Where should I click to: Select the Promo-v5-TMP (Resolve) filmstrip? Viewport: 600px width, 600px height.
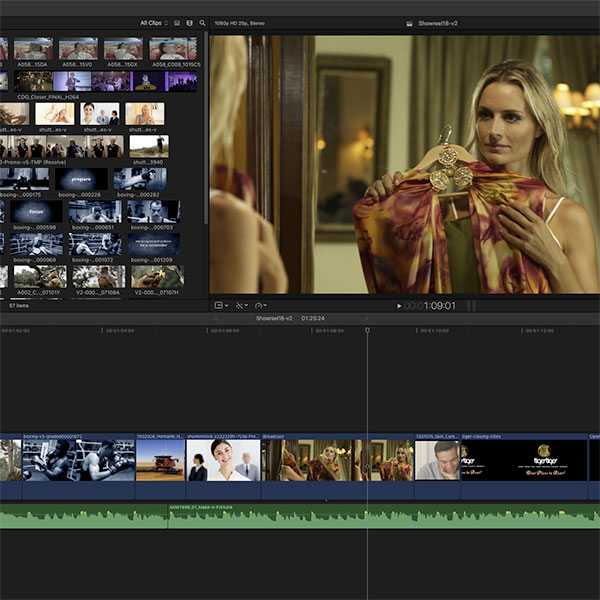62,146
